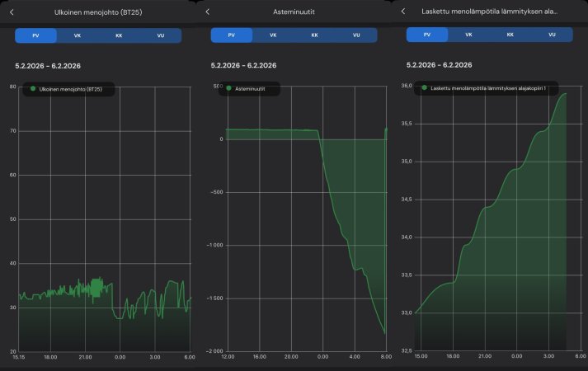The image size is (588, 371).
Task: Switch to VK range in Asteminuutit panel
Action: click(273, 35)
